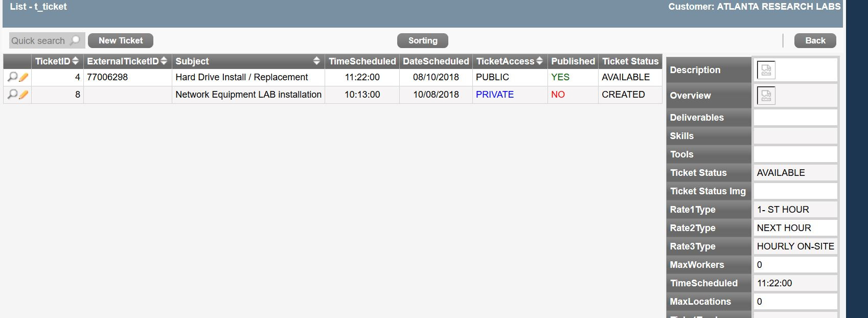Screen dimensions: 868x318
Task: Click the date 10/08/2018
Action: 436,95
